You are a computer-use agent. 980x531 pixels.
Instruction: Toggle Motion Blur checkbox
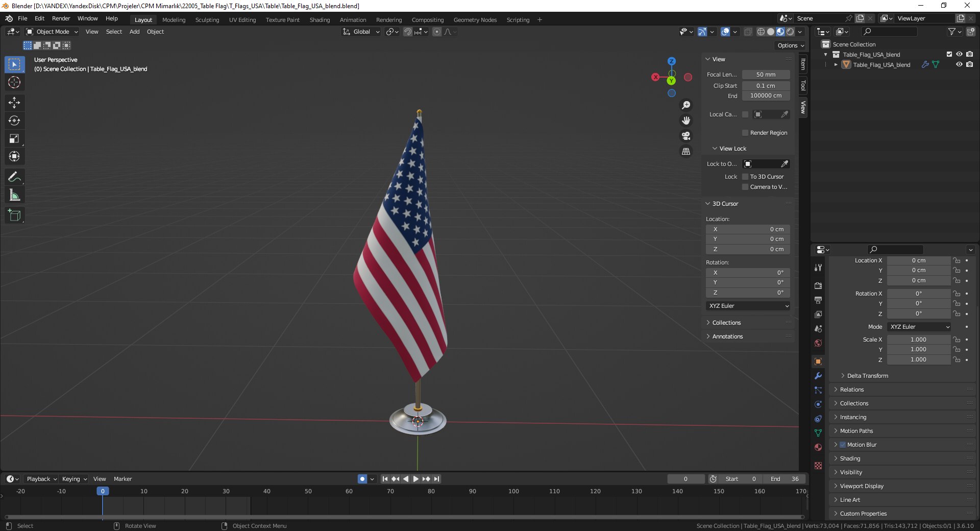(843, 445)
